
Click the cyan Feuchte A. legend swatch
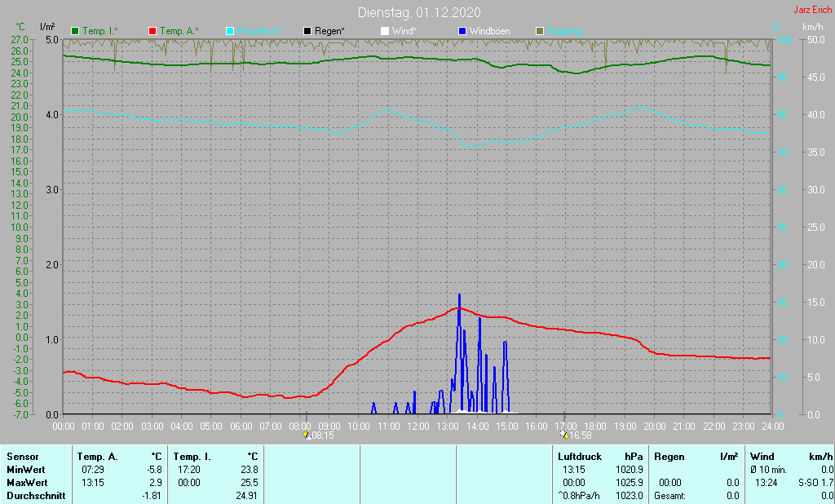230,32
